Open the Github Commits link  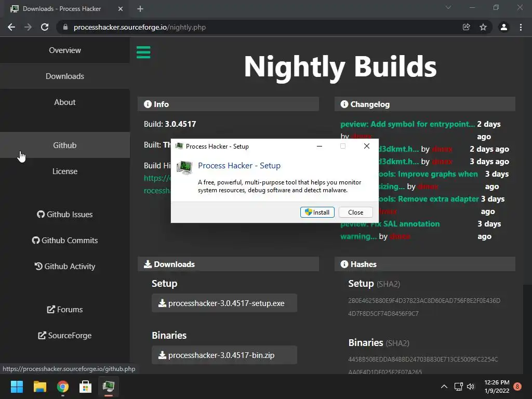coord(65,240)
